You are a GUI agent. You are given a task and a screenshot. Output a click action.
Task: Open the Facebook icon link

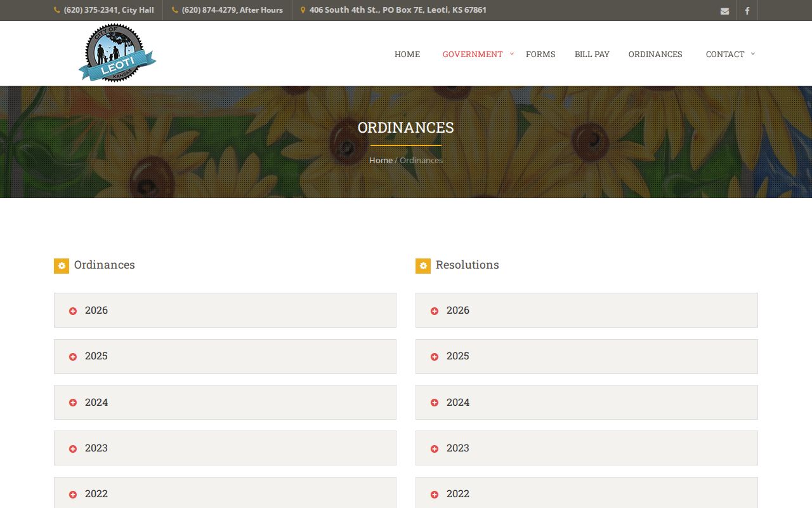[747, 11]
